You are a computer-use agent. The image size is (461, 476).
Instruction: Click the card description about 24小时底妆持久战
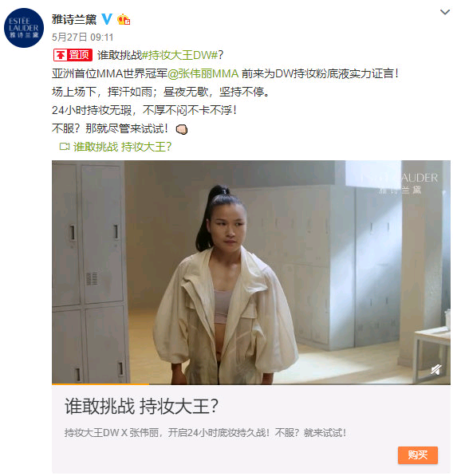(205, 432)
